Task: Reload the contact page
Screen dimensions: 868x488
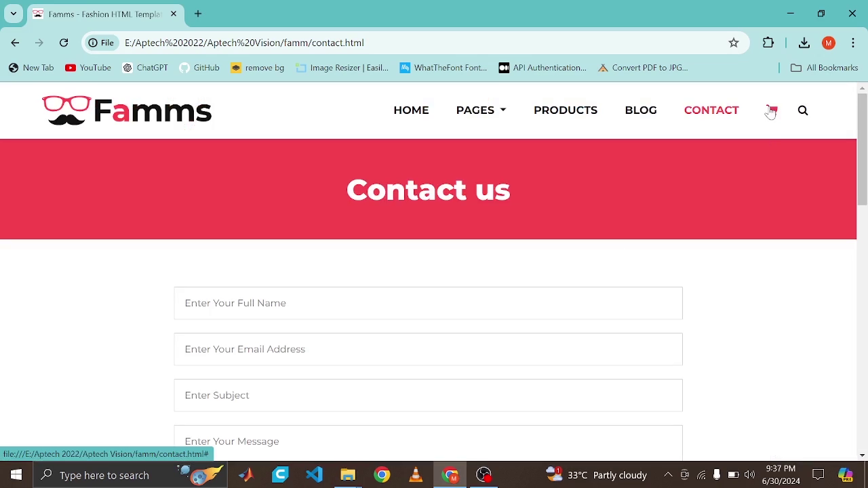Action: pyautogui.click(x=64, y=43)
